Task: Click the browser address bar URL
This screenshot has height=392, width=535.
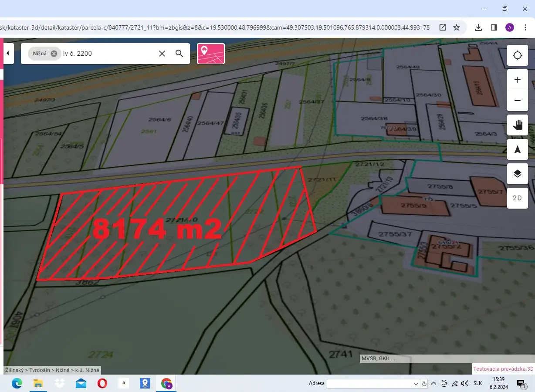Action: tap(215, 27)
